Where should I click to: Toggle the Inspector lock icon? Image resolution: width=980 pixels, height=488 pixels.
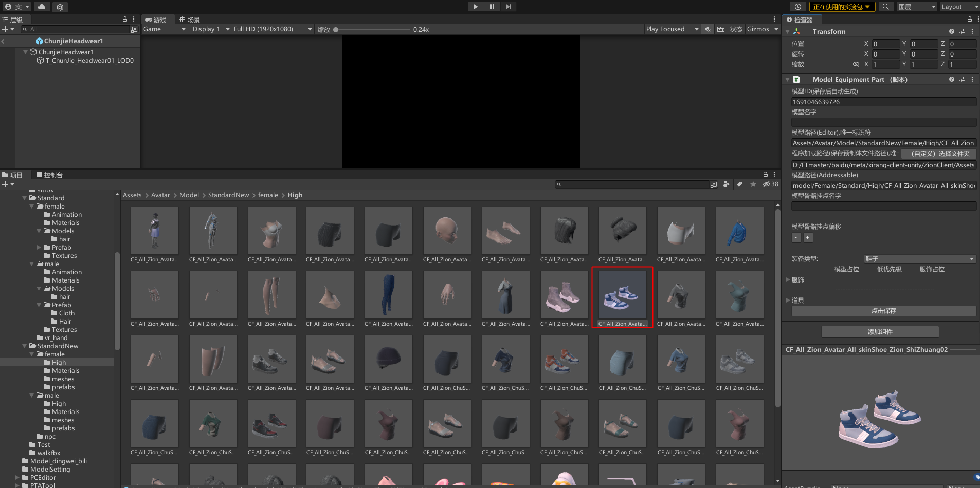[x=970, y=20]
